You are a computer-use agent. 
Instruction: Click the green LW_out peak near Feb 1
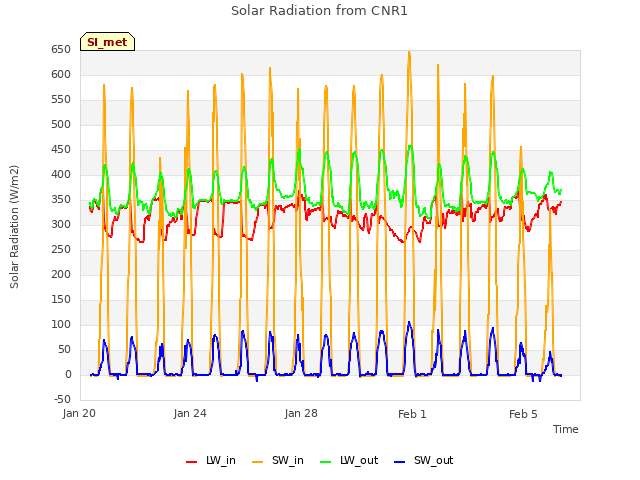[x=410, y=146]
